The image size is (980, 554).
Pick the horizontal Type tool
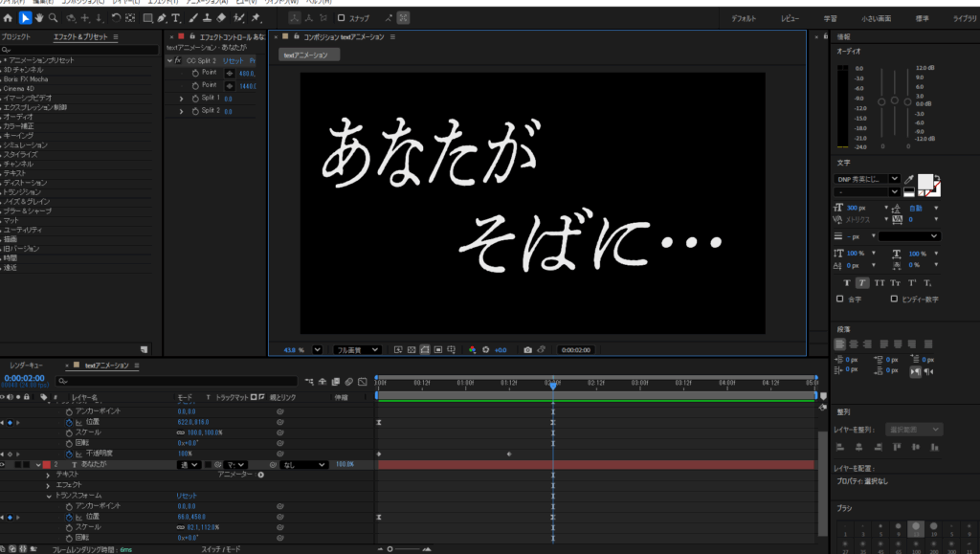[x=177, y=17]
